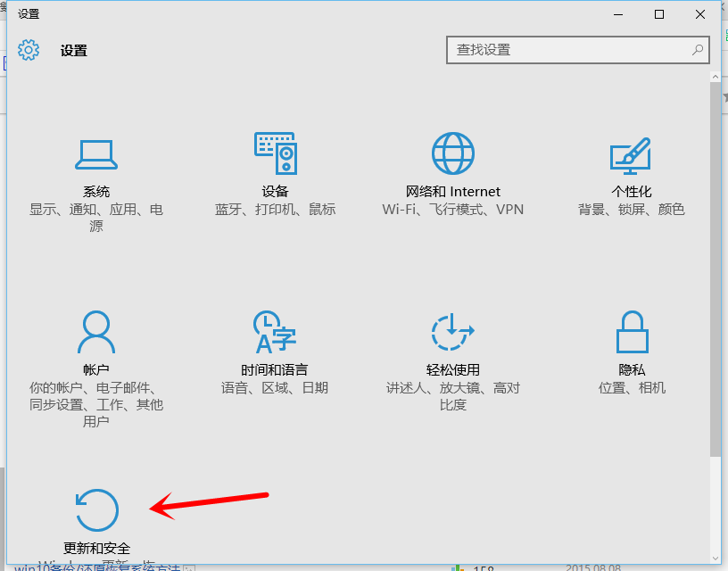This screenshot has width=728, height=571.
Task: Click the gear icon beside 设置 title
Action: coord(29,50)
